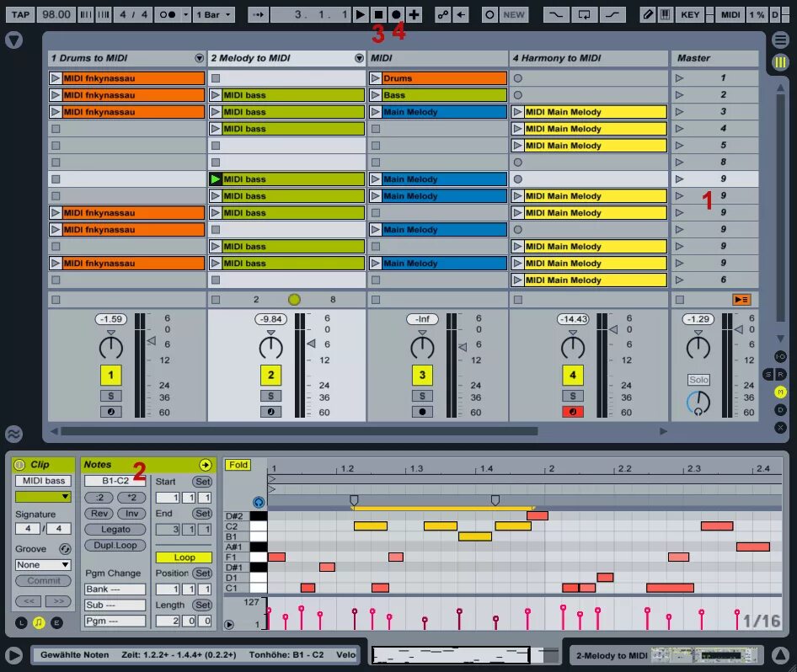Enable MIDI map mode
The height and width of the screenshot is (672, 797).
coord(730,14)
